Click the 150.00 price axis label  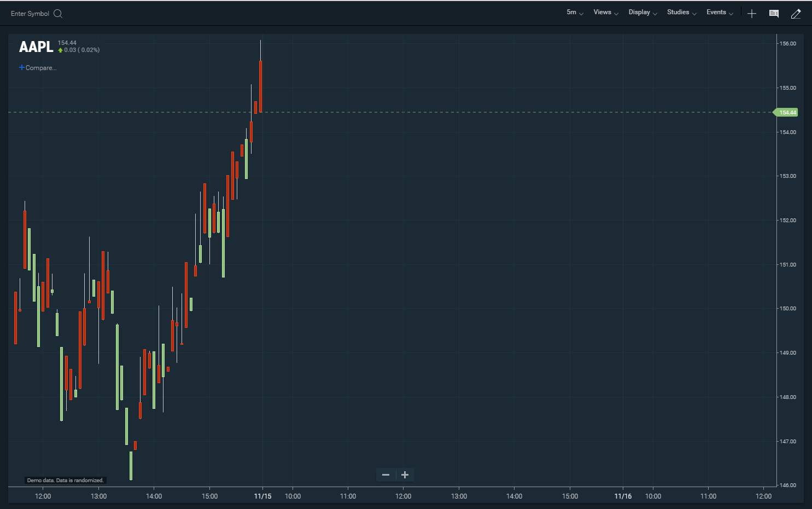click(x=787, y=309)
